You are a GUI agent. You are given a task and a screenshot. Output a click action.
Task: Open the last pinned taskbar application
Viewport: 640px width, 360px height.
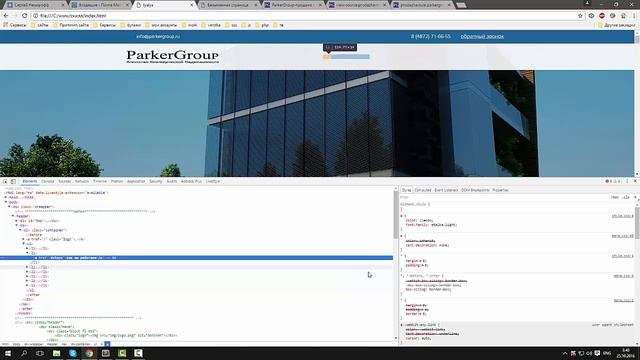pyautogui.click(x=138, y=353)
